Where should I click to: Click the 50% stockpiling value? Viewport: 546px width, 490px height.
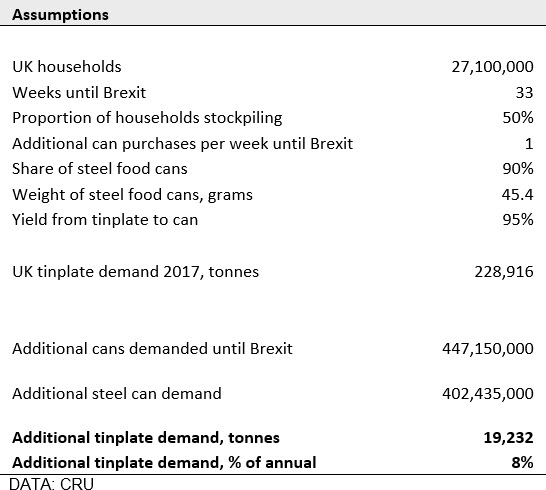[x=518, y=118]
